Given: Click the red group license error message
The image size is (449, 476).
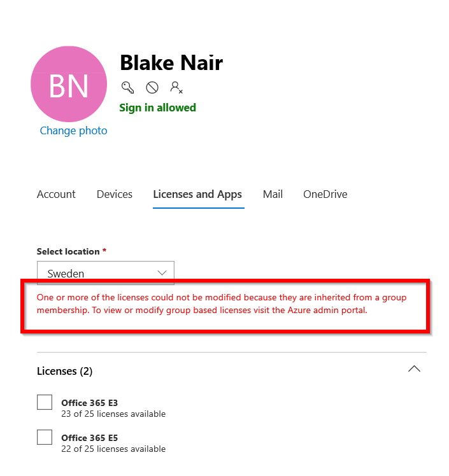Looking at the screenshot, I should [222, 304].
